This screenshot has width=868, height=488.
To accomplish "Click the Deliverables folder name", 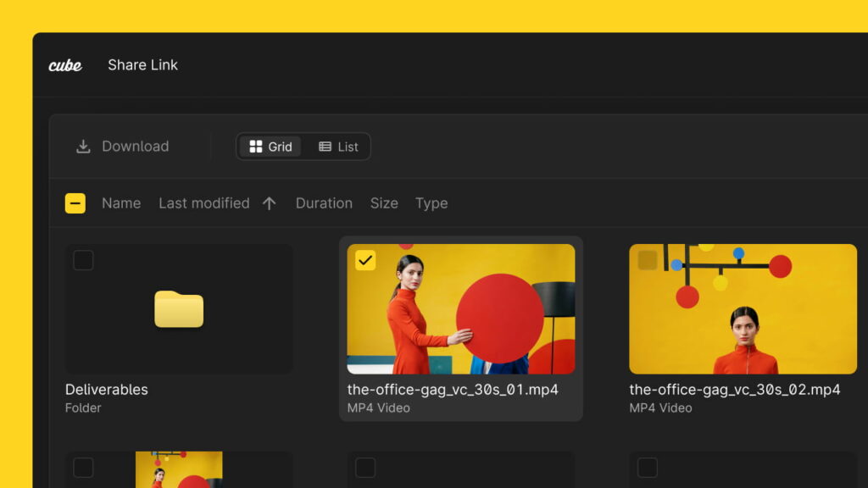I will 106,390.
